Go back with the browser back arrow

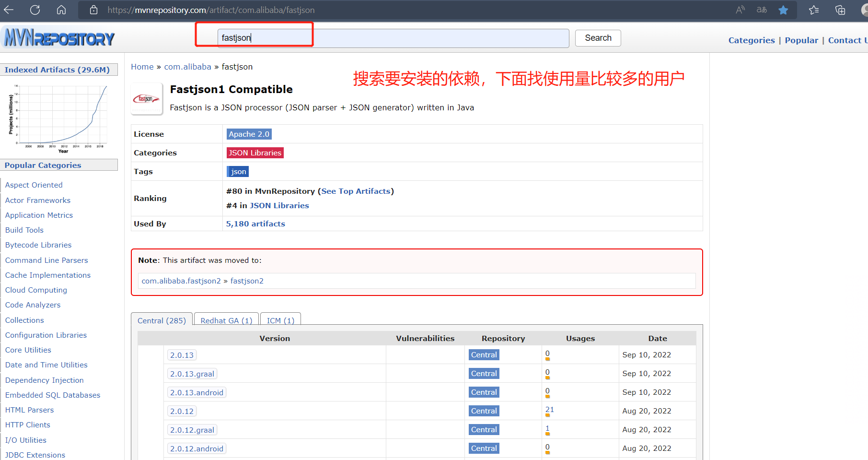tap(9, 10)
